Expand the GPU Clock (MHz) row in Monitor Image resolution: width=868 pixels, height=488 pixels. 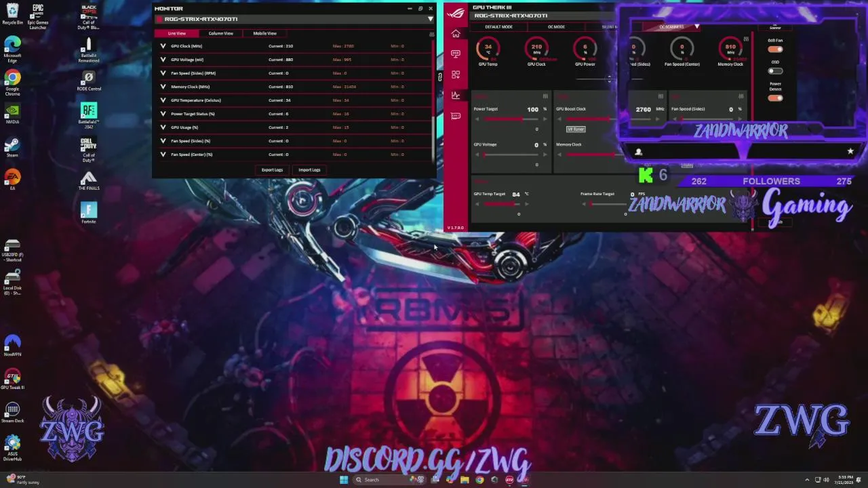163,46
